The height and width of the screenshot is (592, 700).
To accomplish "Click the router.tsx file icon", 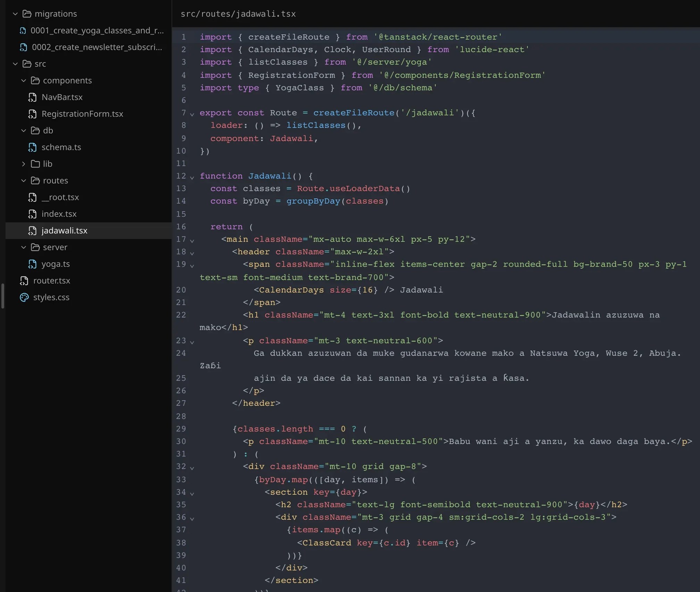I will [24, 281].
